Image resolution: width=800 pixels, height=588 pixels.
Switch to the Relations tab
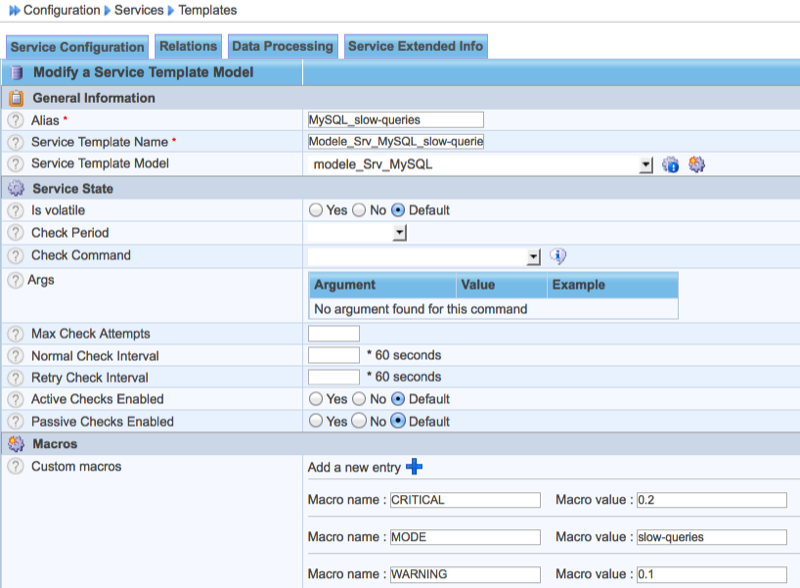click(188, 46)
